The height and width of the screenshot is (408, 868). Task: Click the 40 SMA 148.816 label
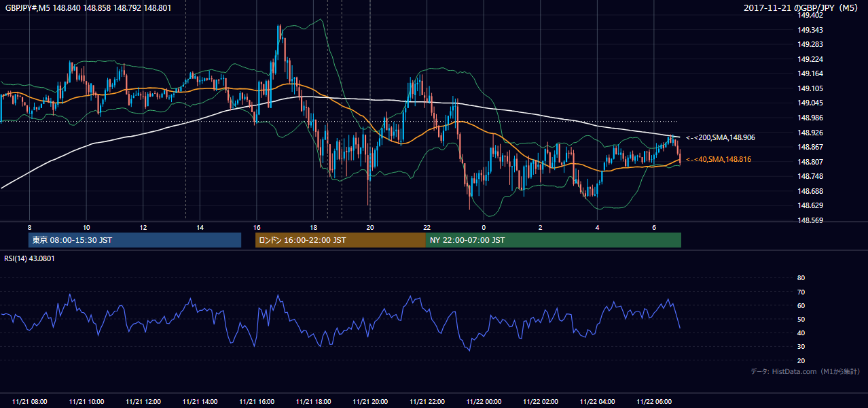point(719,159)
